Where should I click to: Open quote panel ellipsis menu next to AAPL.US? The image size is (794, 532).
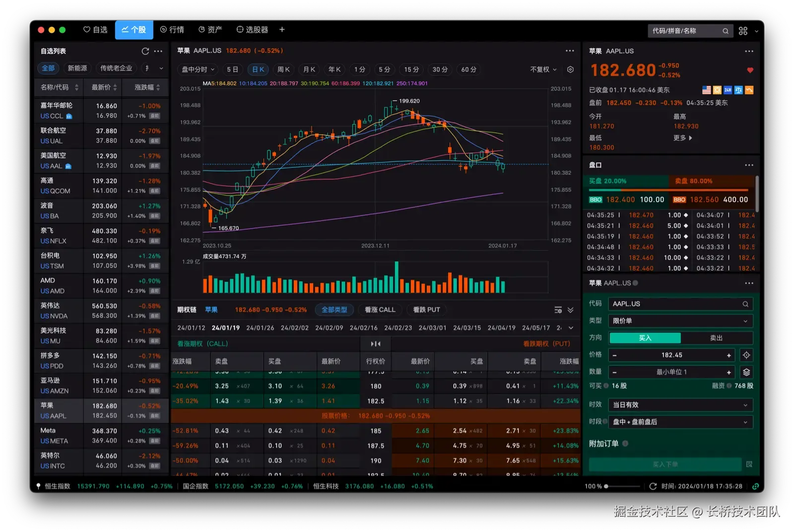[x=749, y=51]
